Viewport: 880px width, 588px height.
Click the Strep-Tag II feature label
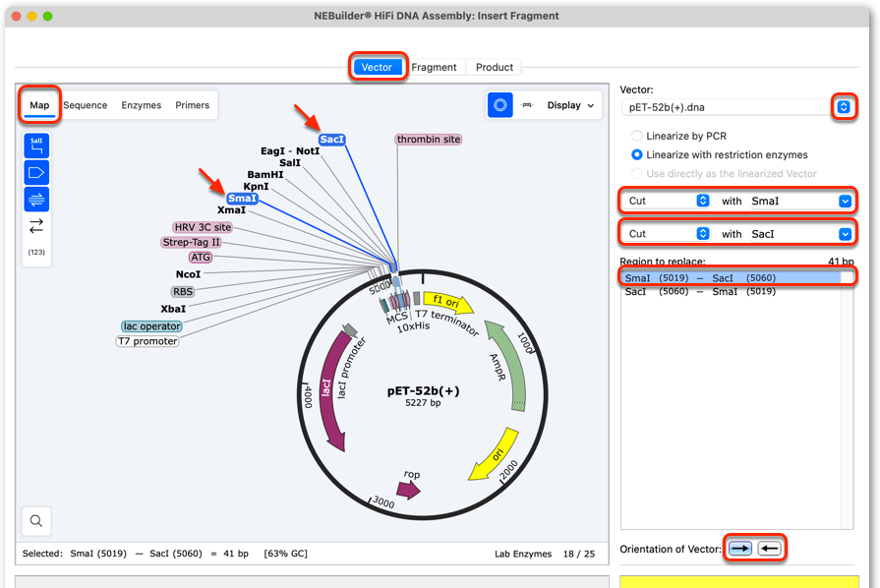coord(192,243)
